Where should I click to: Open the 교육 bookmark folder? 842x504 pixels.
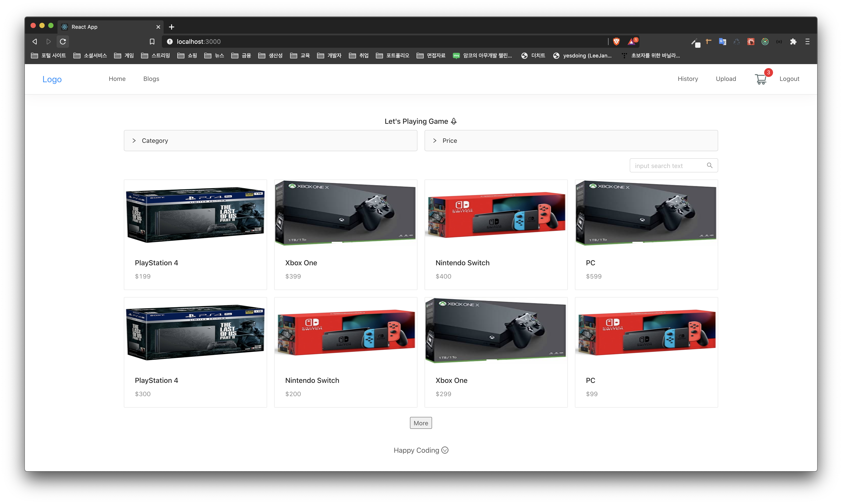pos(300,55)
